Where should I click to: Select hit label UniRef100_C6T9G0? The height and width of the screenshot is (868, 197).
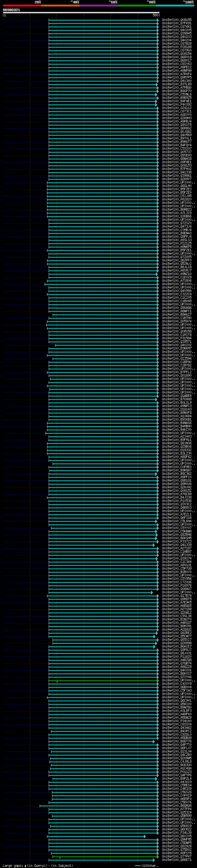click(176, 50)
